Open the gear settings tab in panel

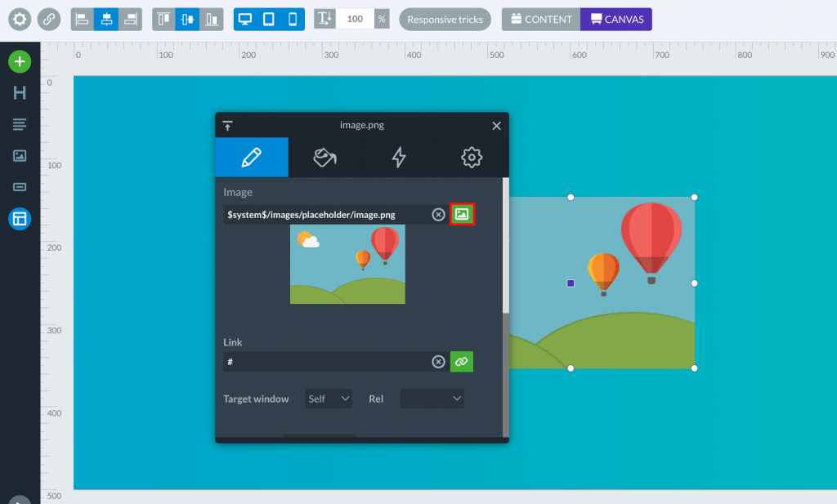(472, 158)
